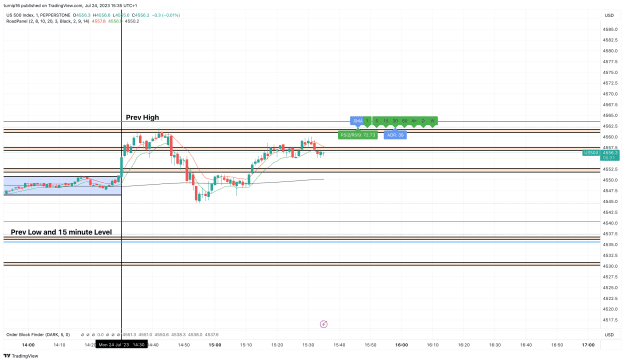
Task: Click the Order Block Finder indicator legend
Action: tap(38, 334)
